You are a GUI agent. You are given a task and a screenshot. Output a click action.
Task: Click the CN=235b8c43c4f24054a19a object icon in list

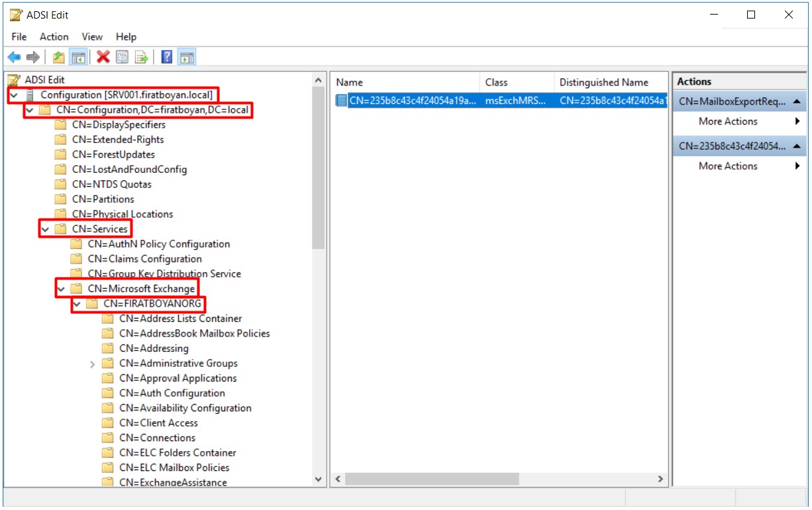click(342, 101)
